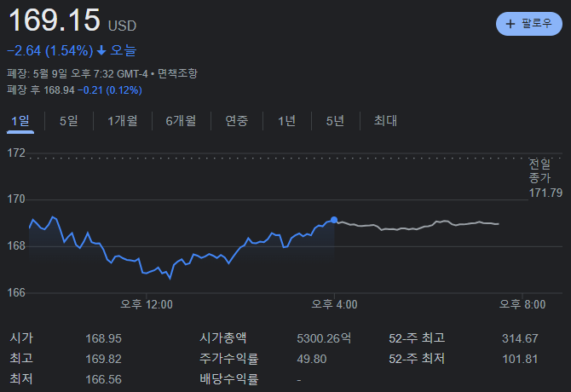Click the 오후 4:00 axis label
Screen dimensions: 571x392
[334, 304]
